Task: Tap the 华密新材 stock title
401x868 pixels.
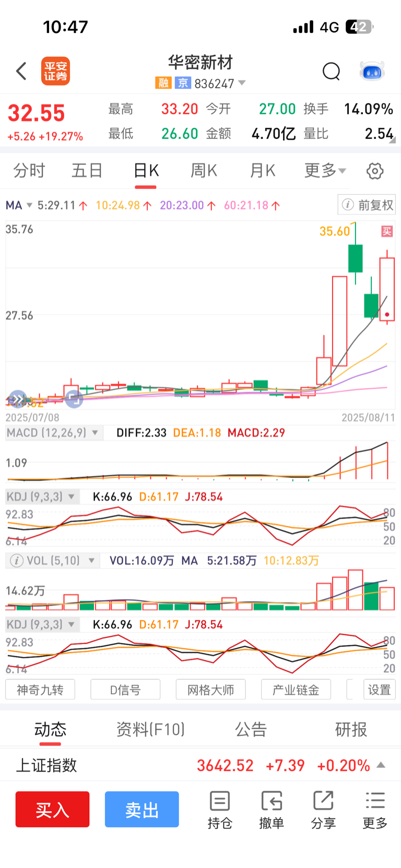Action: point(200,63)
